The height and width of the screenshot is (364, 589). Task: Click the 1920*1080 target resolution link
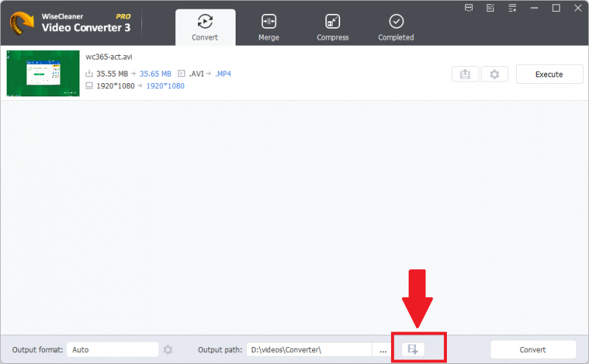tap(165, 86)
